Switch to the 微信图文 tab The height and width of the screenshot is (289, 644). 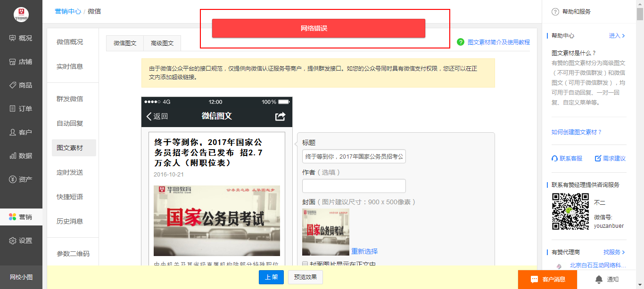tap(124, 42)
